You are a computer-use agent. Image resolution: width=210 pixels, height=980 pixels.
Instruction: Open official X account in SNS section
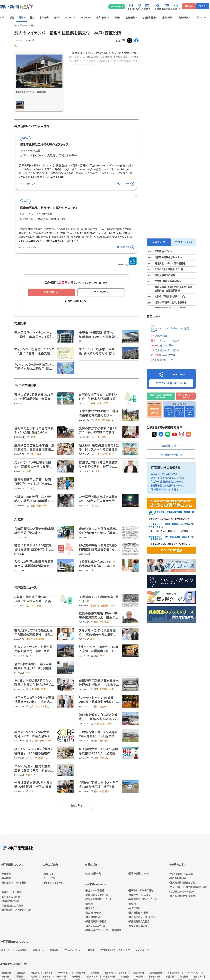(154, 434)
